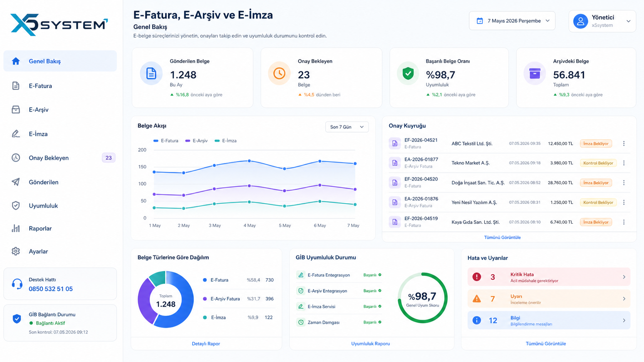
Task: Click the Gönderilen paper plane icon
Action: pyautogui.click(x=16, y=182)
